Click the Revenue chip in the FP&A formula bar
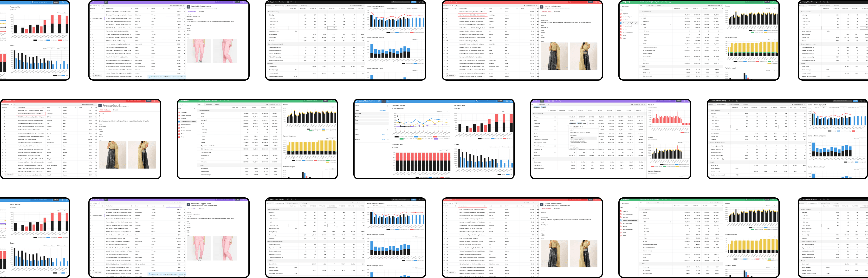The height and width of the screenshot is (278, 868). (537, 108)
